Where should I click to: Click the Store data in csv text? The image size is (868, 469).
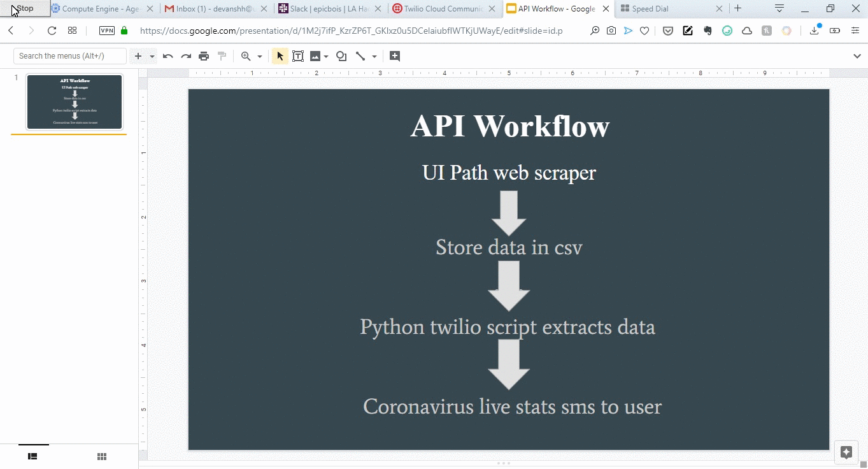tap(509, 247)
